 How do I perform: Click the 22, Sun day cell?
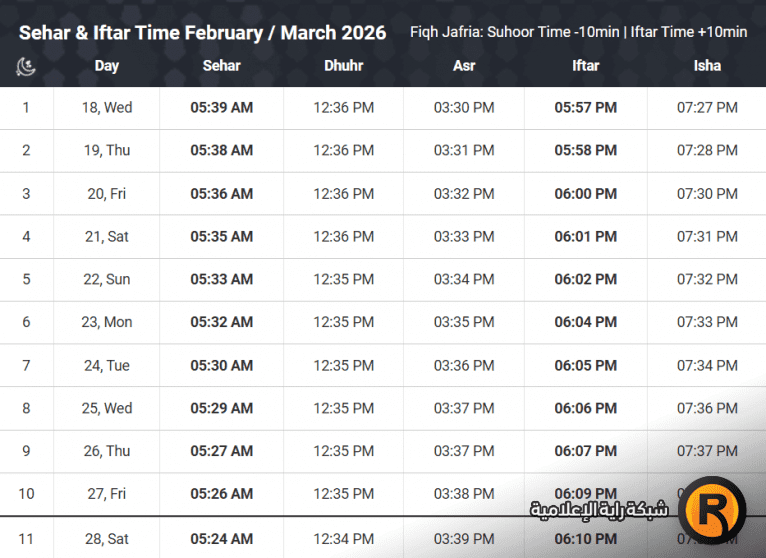coord(106,280)
